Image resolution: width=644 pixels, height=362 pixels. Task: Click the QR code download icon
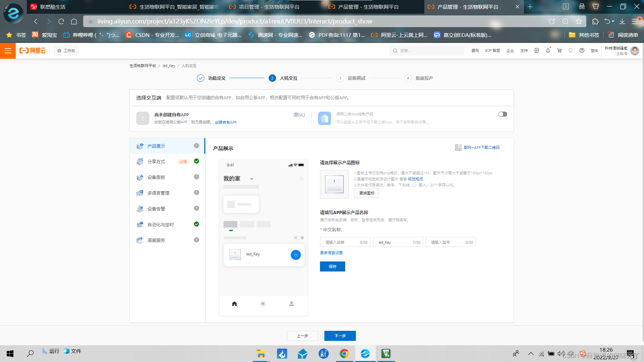458,147
